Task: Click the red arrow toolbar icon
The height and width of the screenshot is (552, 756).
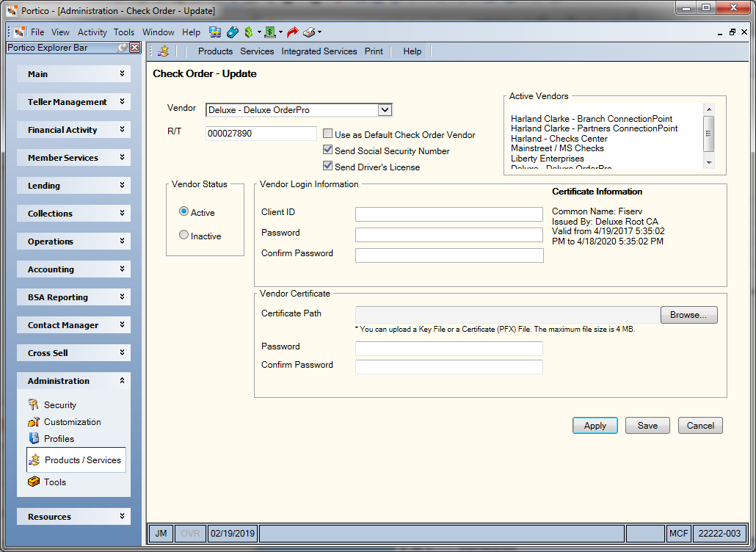Action: tap(292, 32)
